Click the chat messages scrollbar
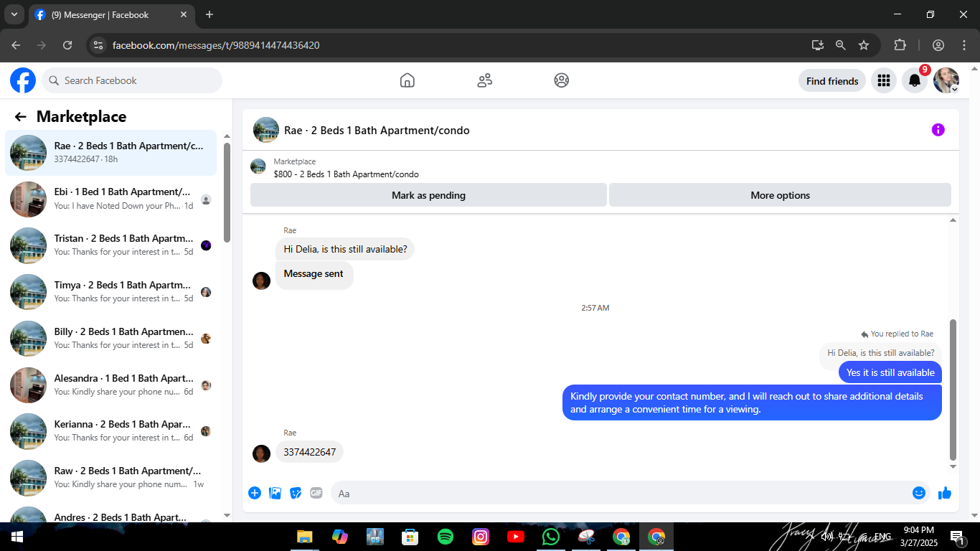Viewport: 980px width, 551px height. tap(953, 390)
